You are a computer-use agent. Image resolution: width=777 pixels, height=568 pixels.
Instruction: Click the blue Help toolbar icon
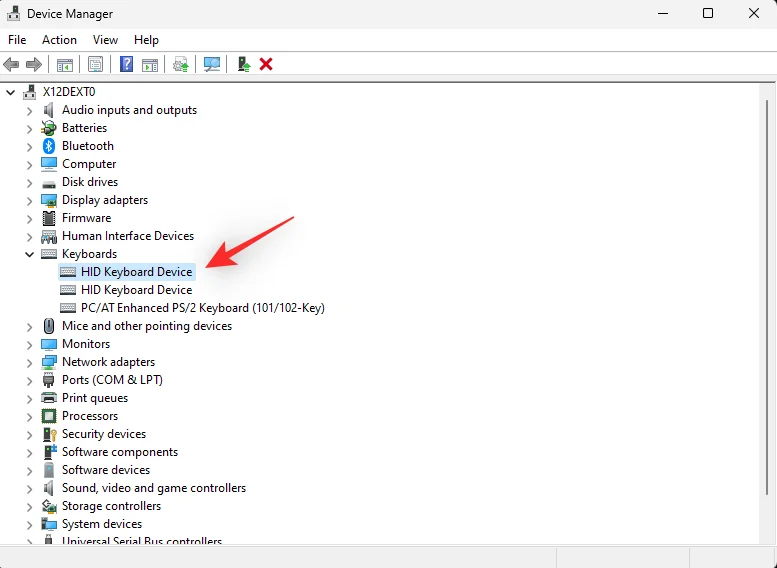tap(127, 64)
